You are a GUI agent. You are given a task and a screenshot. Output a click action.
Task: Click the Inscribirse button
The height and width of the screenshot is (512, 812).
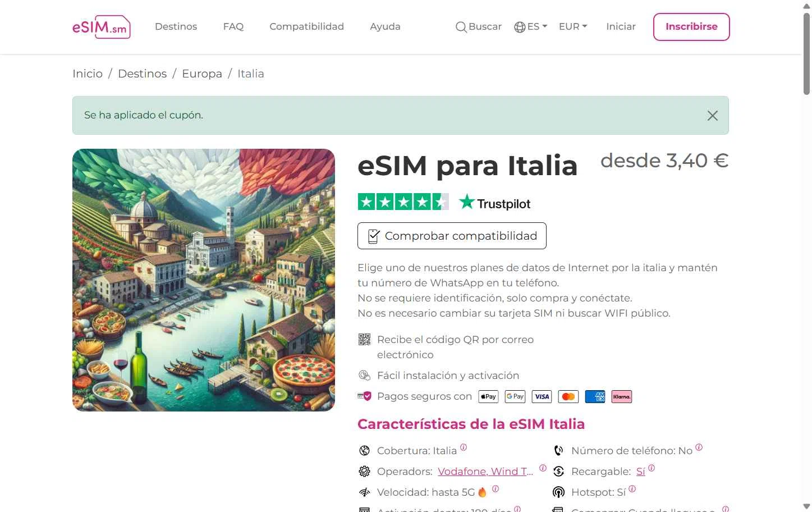pyautogui.click(x=691, y=27)
